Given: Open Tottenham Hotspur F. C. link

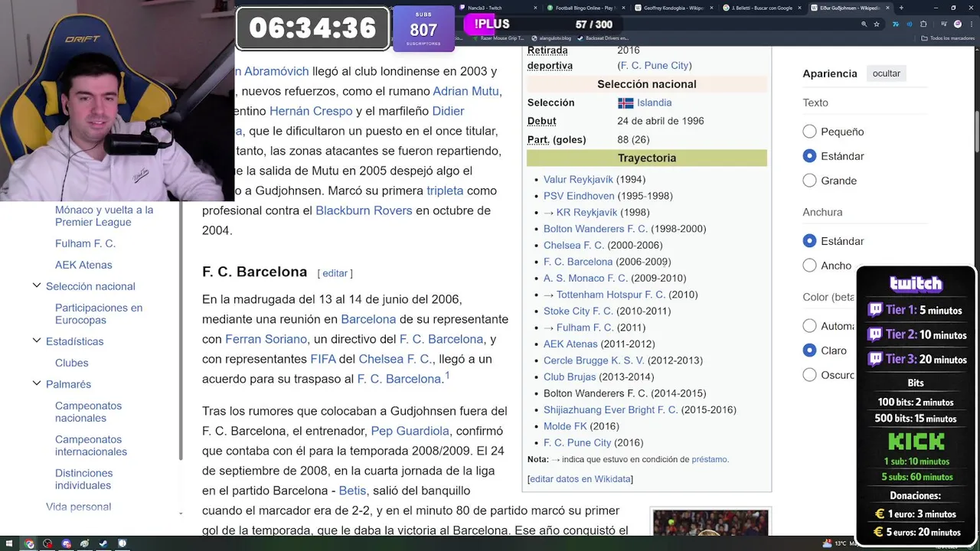Looking at the screenshot, I should point(611,295).
